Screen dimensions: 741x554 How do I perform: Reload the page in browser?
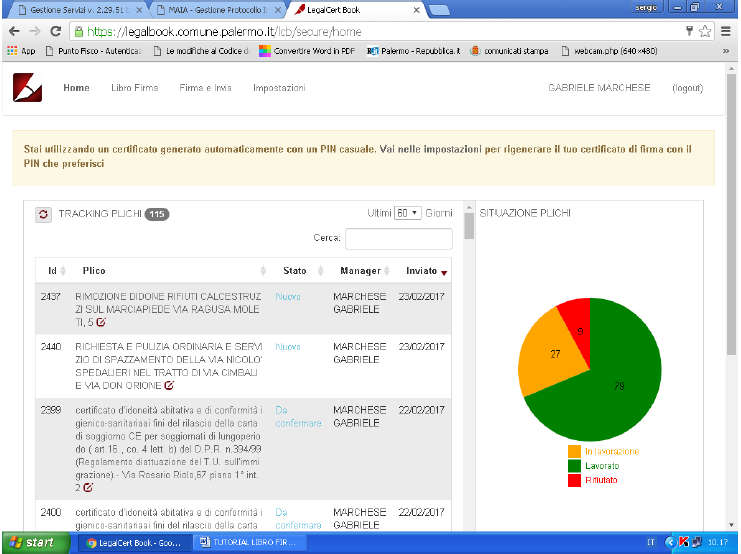click(x=55, y=32)
